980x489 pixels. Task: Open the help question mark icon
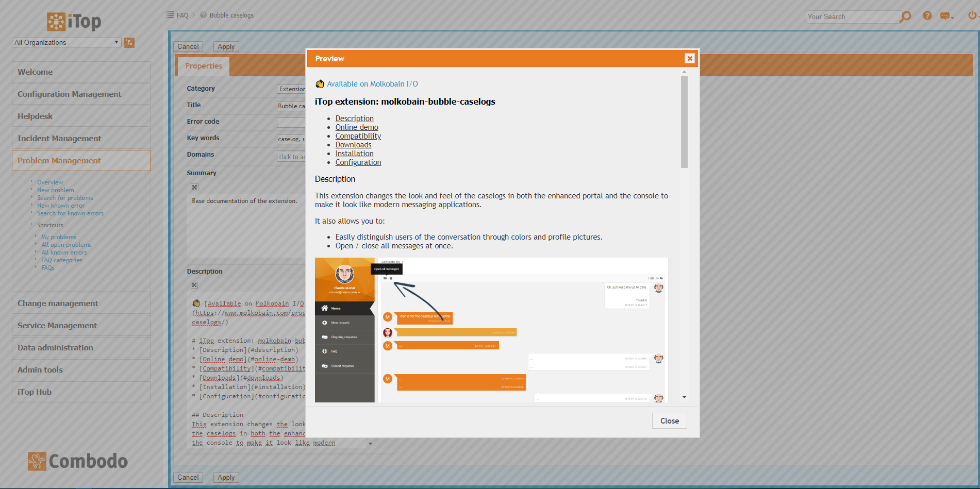pyautogui.click(x=927, y=16)
